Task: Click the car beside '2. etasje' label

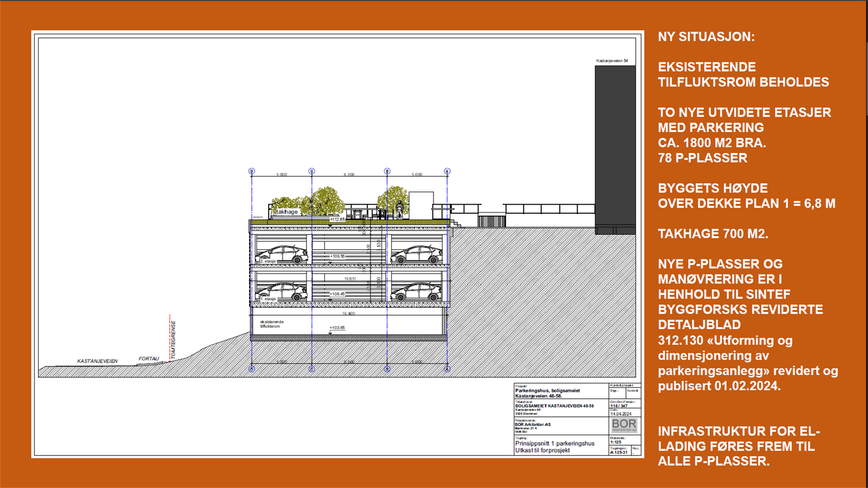Action: (x=282, y=255)
